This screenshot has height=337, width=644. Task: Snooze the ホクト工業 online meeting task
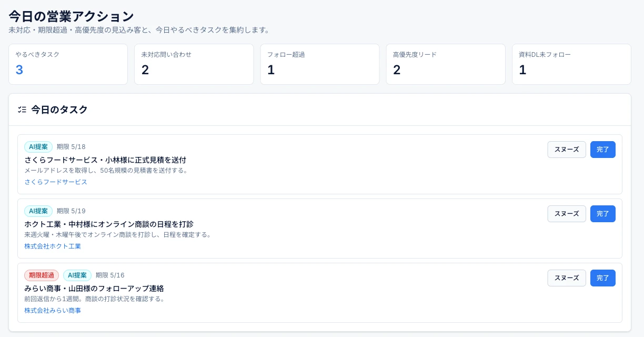click(567, 214)
